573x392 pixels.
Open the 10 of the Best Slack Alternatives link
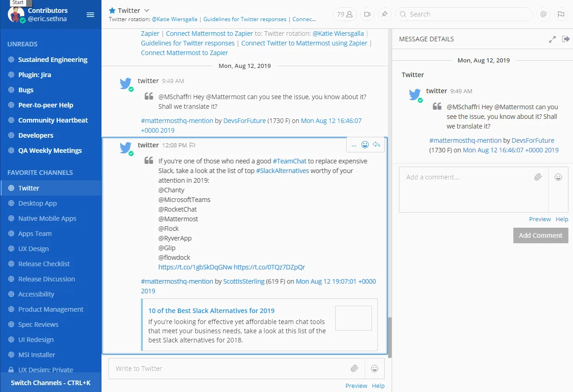[211, 311]
